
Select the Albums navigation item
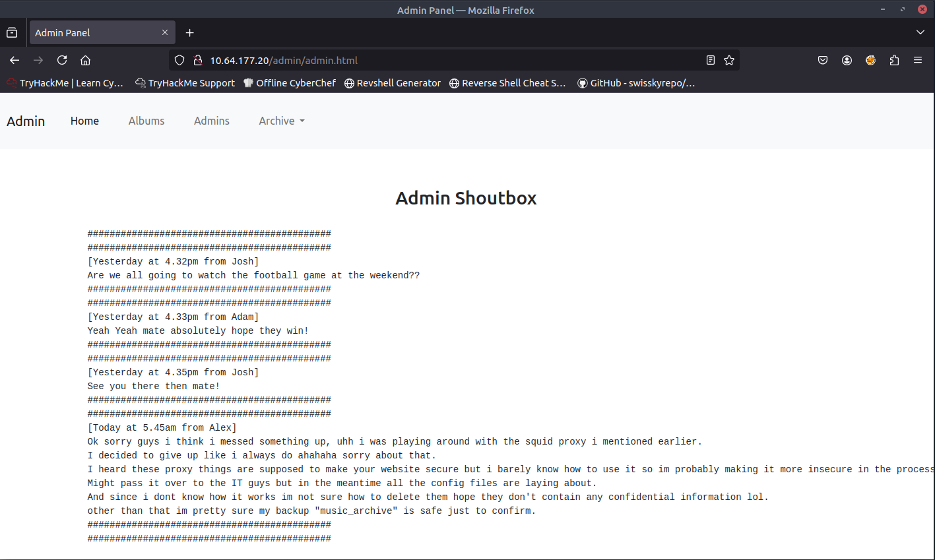pos(146,121)
